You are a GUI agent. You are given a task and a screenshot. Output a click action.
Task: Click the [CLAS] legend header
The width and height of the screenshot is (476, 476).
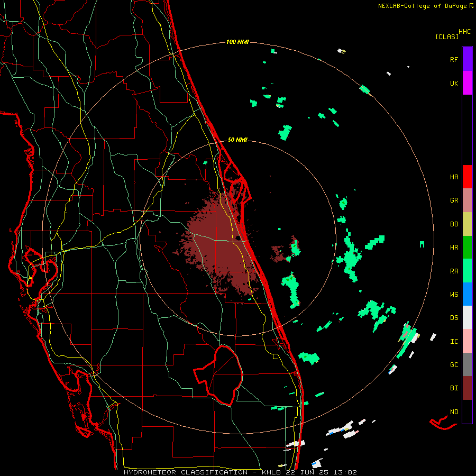tap(447, 36)
